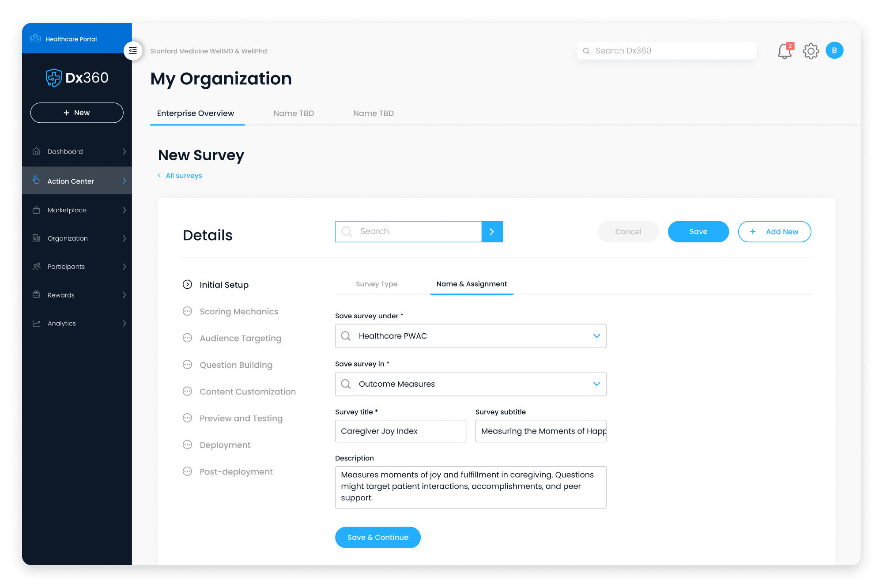Screen dimensions: 883x588
Task: Click the Post-deployment step icon
Action: pos(187,471)
